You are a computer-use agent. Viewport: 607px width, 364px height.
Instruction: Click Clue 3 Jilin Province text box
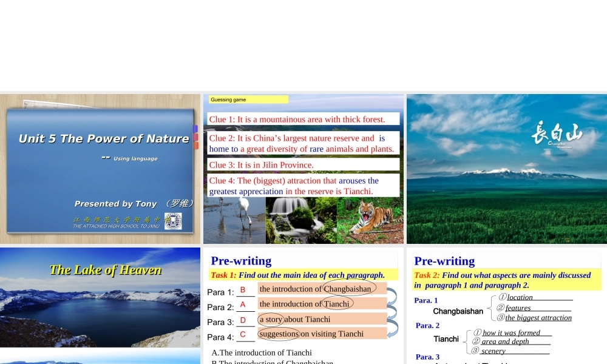pyautogui.click(x=303, y=164)
